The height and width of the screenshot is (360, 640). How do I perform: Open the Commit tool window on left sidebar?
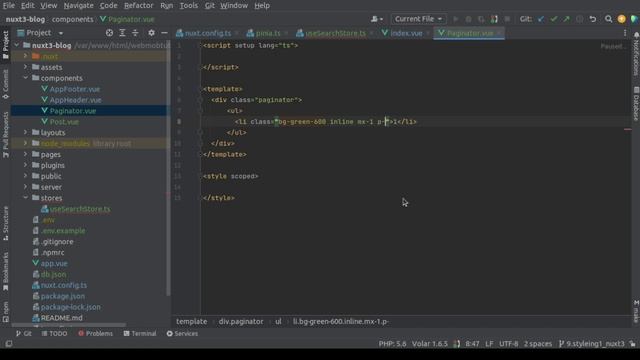(x=5, y=84)
